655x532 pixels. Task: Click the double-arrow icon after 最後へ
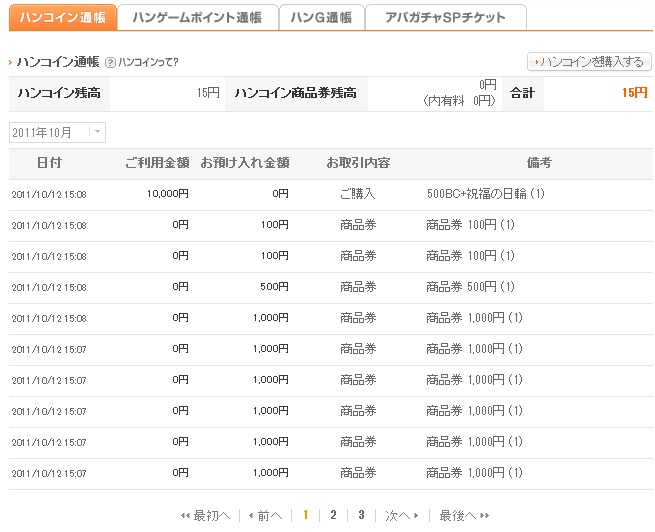[x=485, y=516]
